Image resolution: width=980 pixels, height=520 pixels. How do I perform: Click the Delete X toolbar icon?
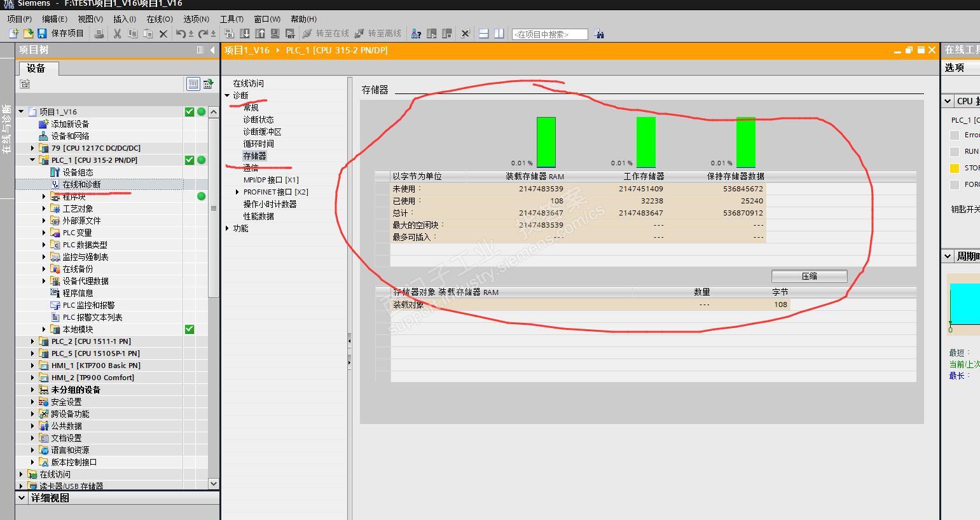[163, 34]
